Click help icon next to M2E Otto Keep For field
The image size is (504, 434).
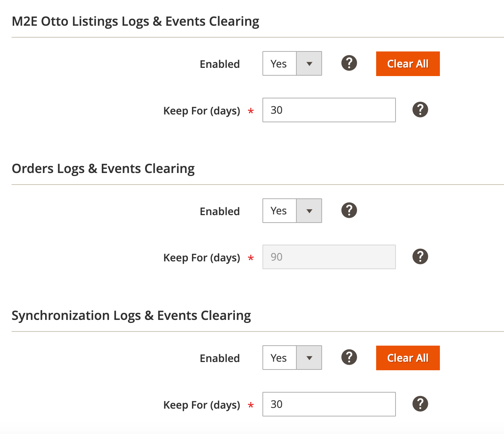click(x=420, y=110)
